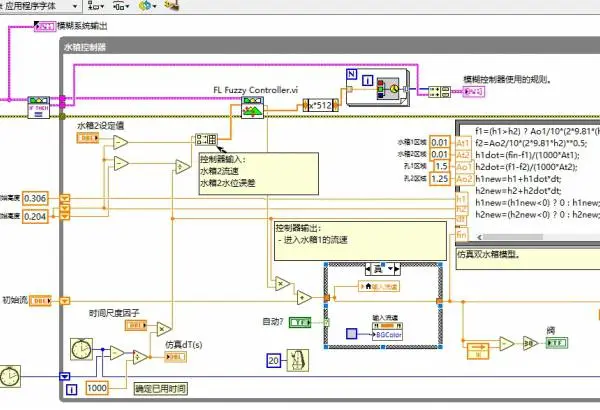Click the color box constant in case structure

(x=352, y=333)
